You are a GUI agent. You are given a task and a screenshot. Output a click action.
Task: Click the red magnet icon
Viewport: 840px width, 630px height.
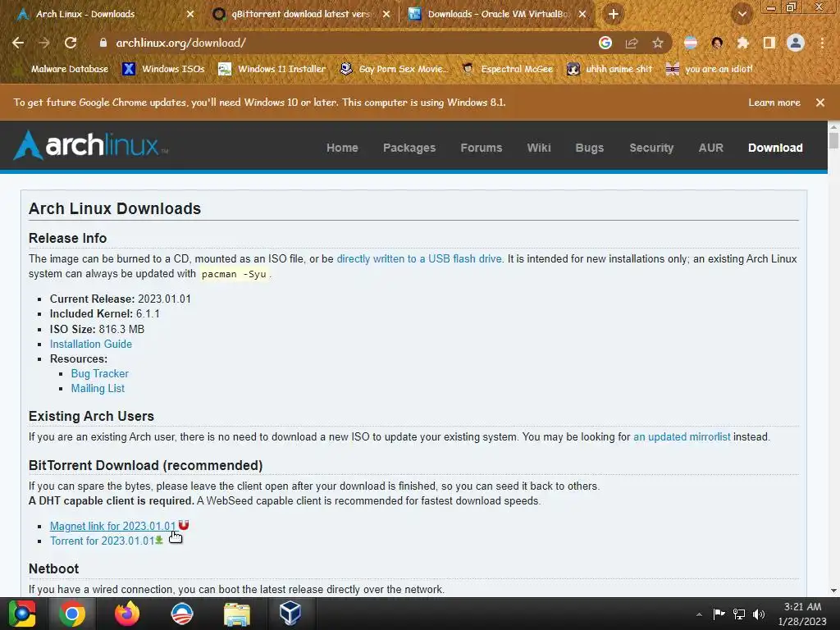[184, 524]
